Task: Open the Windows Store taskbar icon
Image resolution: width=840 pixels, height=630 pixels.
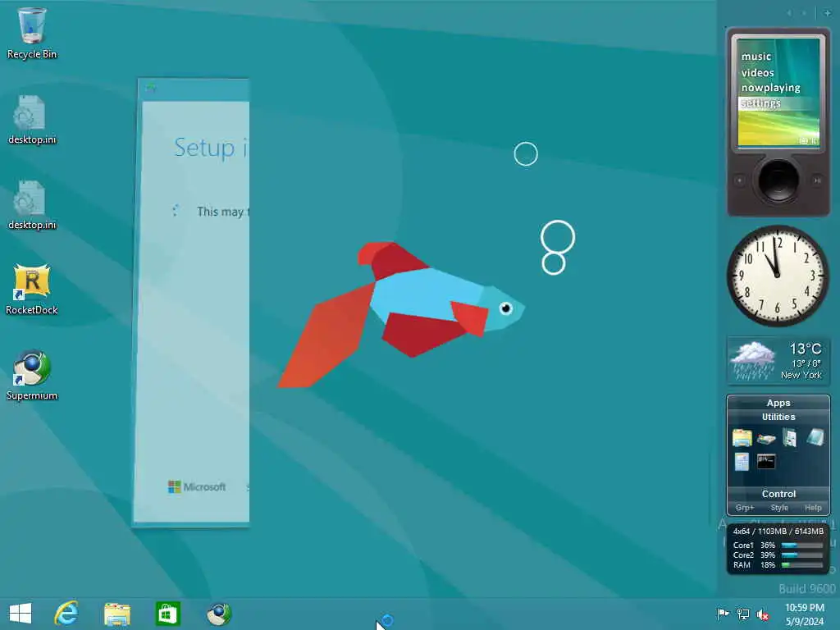Action: tap(167, 614)
